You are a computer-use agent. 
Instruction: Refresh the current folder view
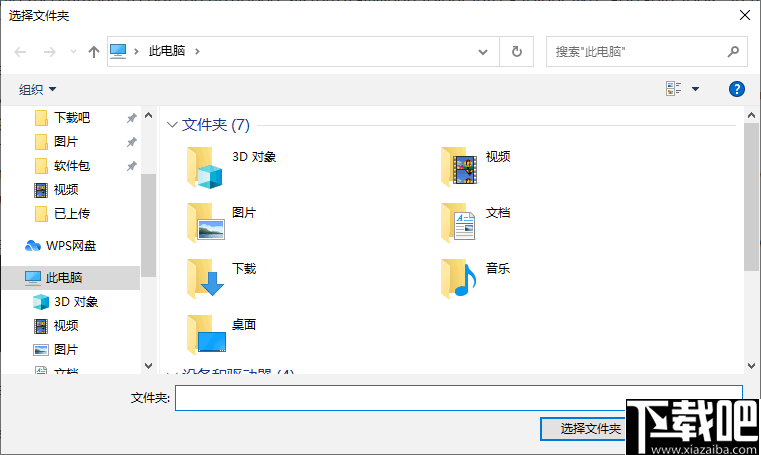(517, 51)
